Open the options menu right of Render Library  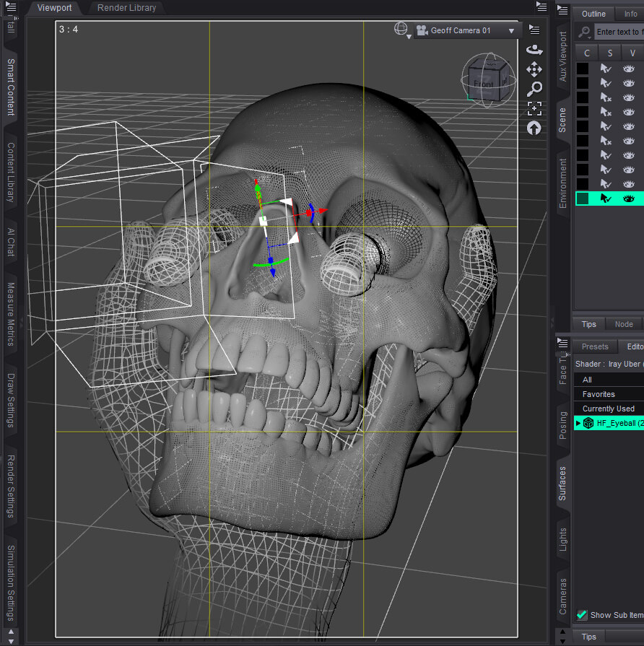click(x=541, y=6)
